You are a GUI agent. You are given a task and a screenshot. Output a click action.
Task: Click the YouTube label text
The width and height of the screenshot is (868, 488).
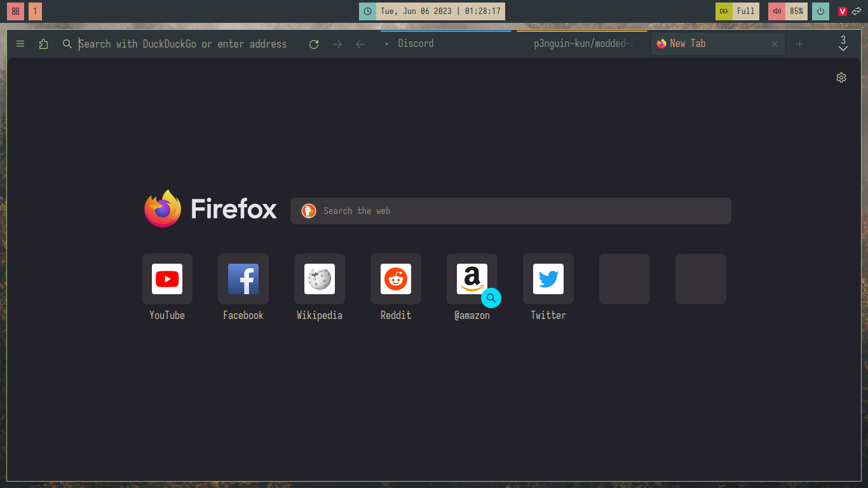tap(167, 315)
